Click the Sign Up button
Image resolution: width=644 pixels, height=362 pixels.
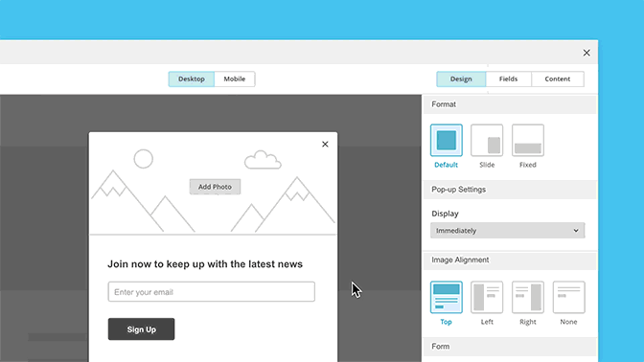tap(141, 329)
